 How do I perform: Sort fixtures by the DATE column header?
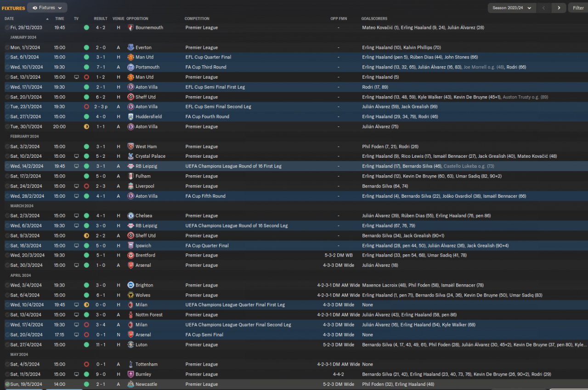pos(9,19)
